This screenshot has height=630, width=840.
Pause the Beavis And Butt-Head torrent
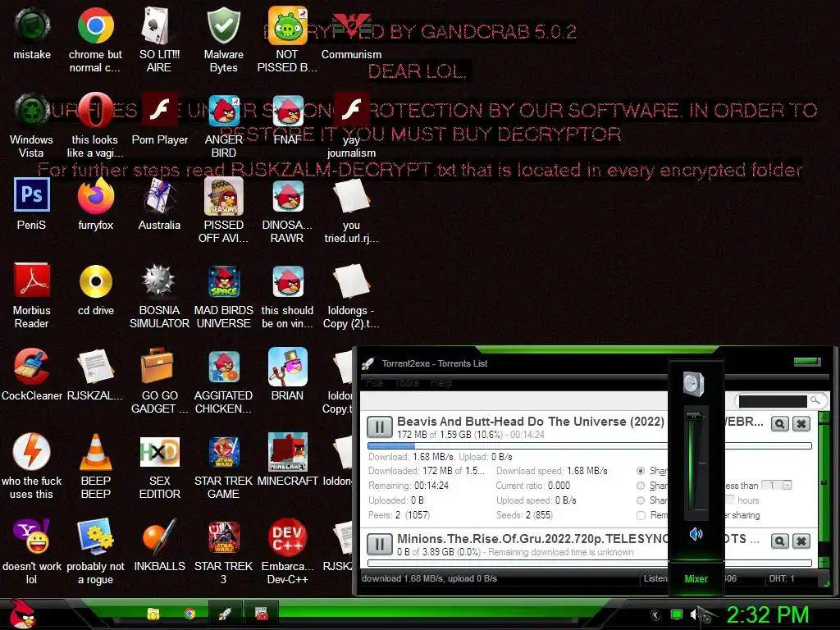click(x=380, y=427)
